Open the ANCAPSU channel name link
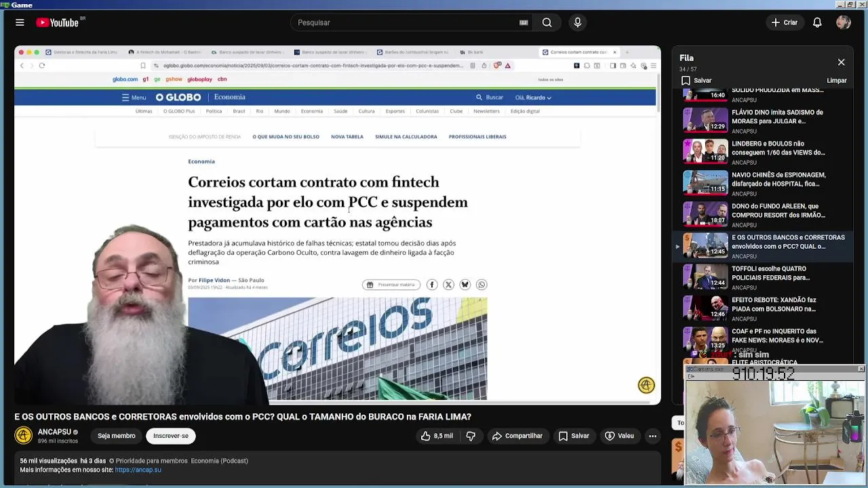The width and height of the screenshot is (868, 488). click(54, 432)
